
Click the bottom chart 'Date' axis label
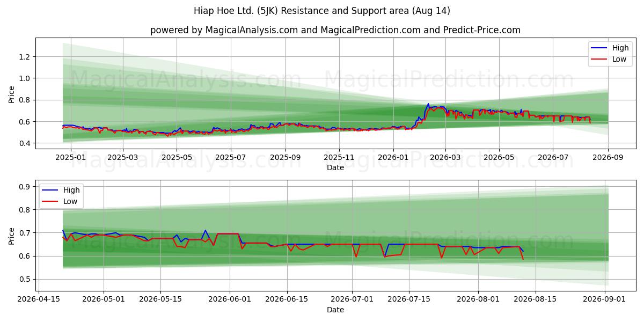(335, 310)
